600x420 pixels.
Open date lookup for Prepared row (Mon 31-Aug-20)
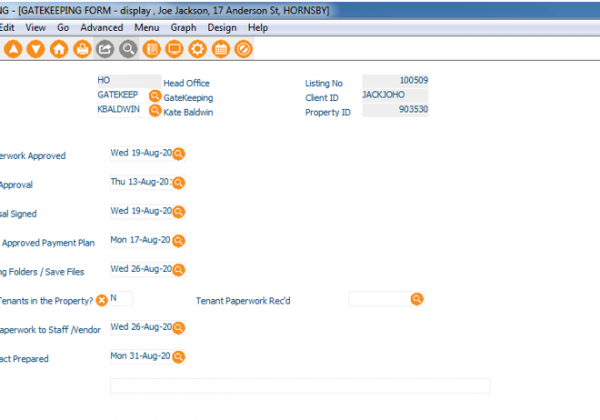178,357
